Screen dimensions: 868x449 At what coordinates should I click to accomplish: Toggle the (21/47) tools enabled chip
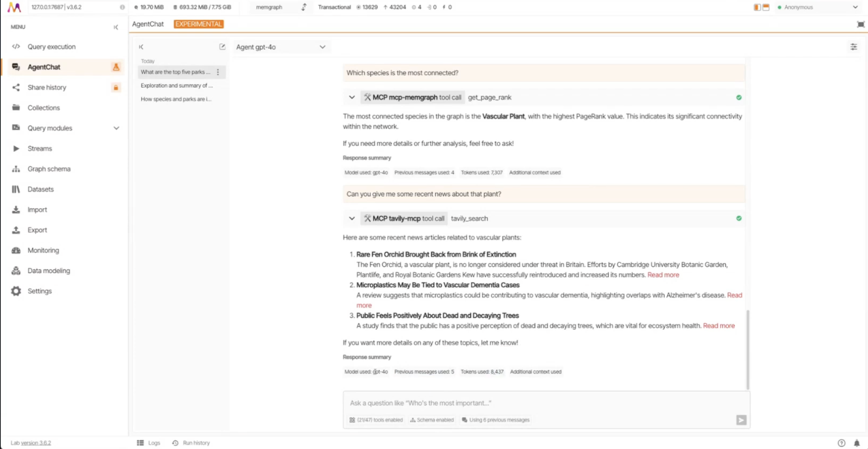click(x=376, y=420)
